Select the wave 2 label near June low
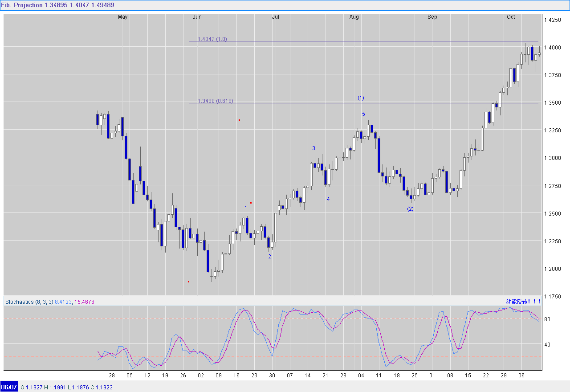 click(269, 257)
